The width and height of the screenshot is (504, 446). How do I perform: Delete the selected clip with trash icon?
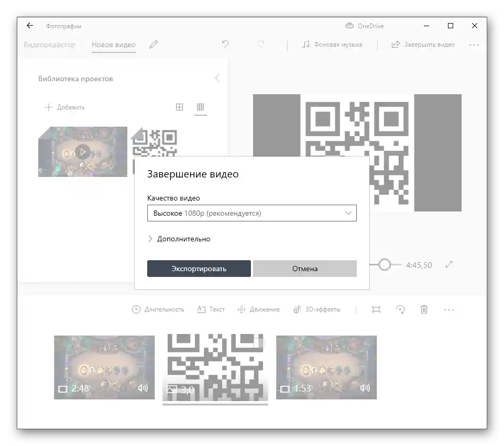[424, 309]
